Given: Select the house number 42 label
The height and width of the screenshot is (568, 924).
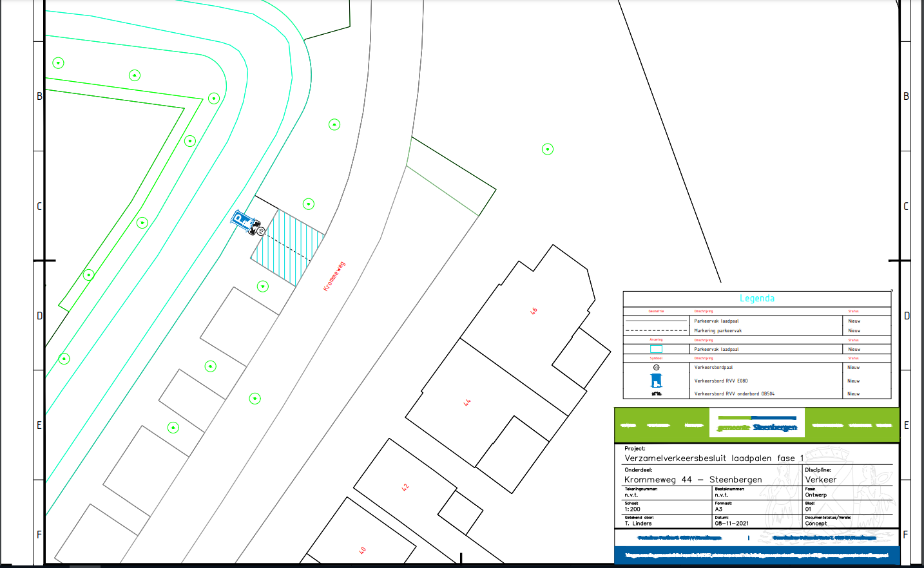Looking at the screenshot, I should 405,488.
